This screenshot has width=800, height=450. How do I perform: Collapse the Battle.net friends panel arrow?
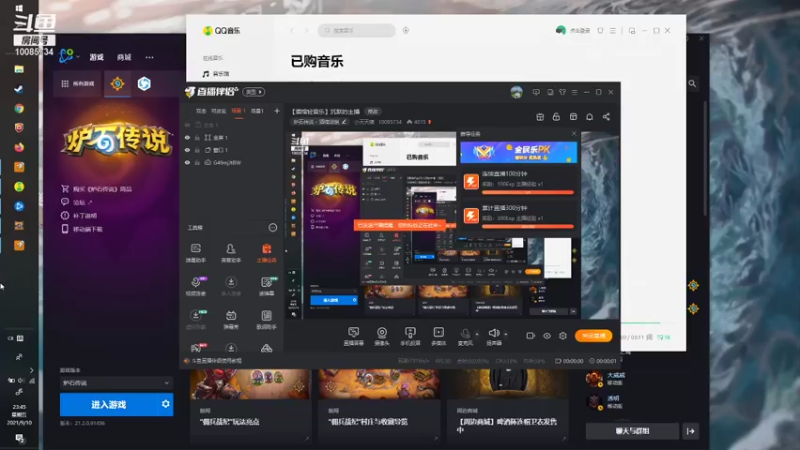pyautogui.click(x=690, y=431)
